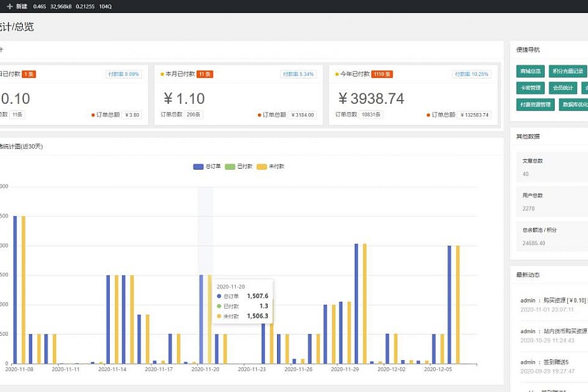
Task: Click the 便捷导航 panel heading
Action: click(528, 50)
